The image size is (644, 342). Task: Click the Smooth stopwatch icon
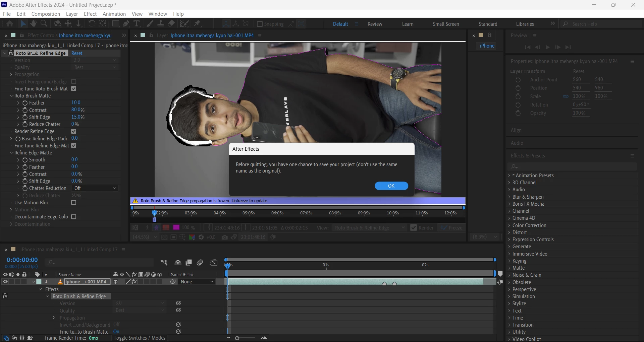(25, 160)
